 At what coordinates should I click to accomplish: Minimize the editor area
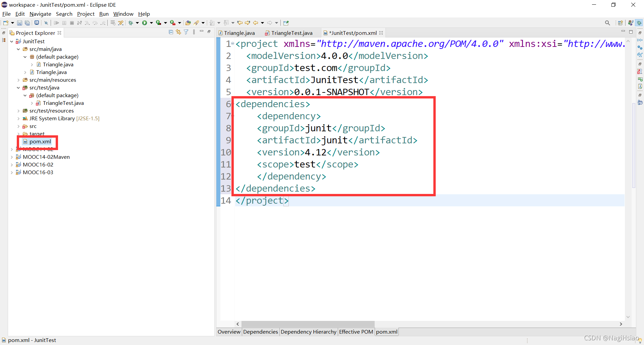(623, 31)
